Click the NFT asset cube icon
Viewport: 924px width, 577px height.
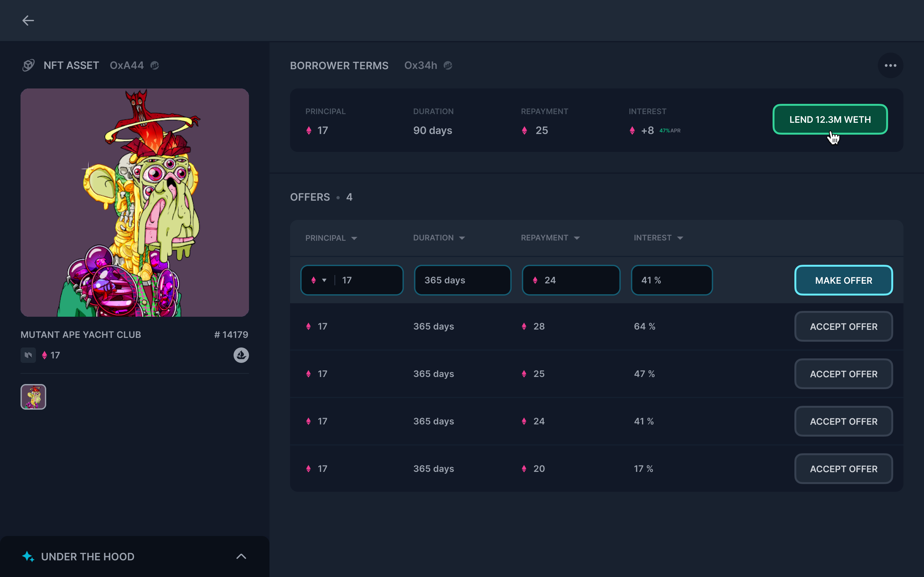coord(29,65)
